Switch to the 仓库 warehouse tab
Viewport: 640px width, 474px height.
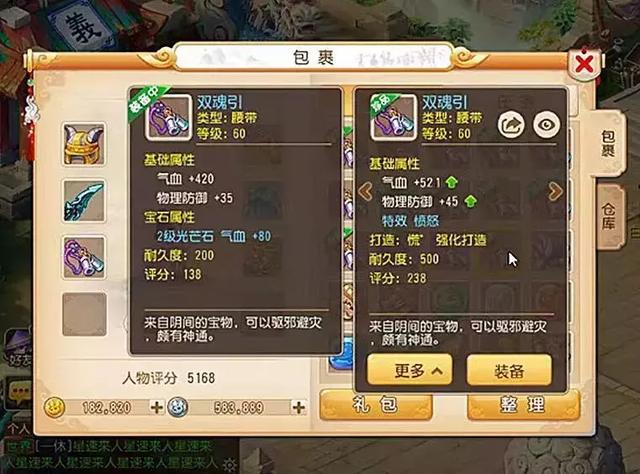(609, 216)
